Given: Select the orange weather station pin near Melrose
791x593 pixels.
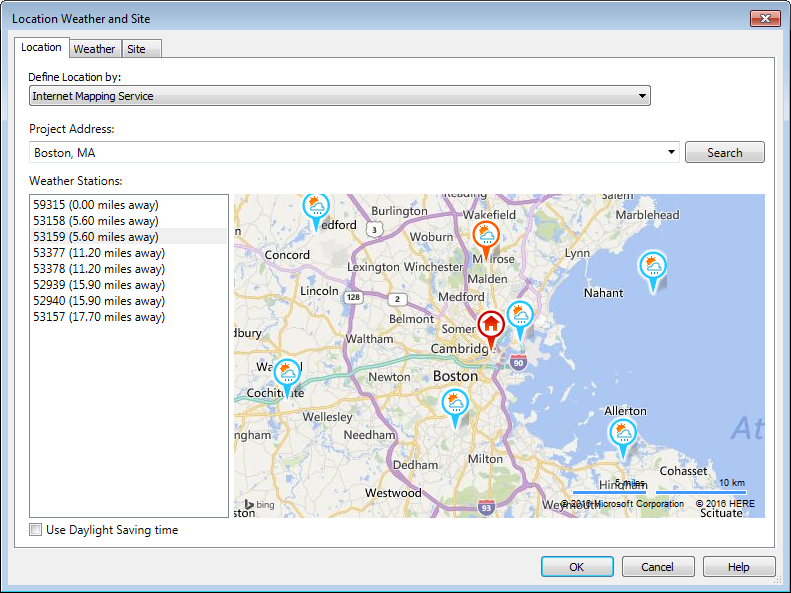Looking at the screenshot, I should (486, 240).
